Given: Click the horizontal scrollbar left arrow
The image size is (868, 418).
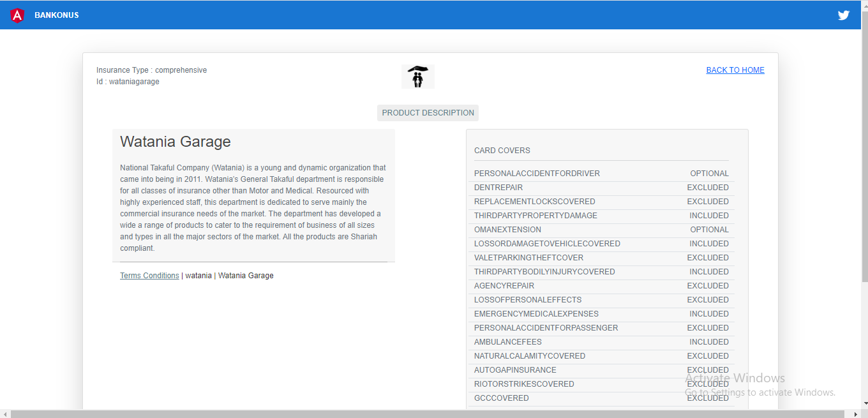Looking at the screenshot, I should 4,414.
